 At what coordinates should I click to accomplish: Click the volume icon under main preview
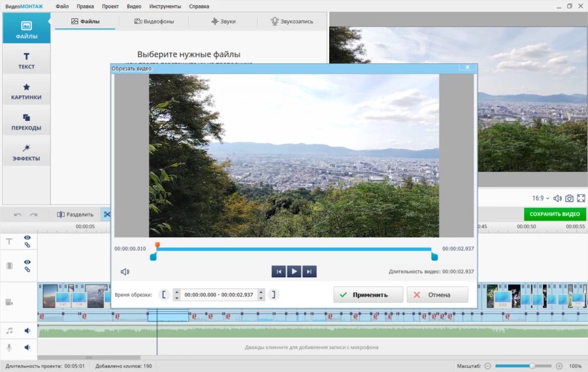[x=558, y=198]
